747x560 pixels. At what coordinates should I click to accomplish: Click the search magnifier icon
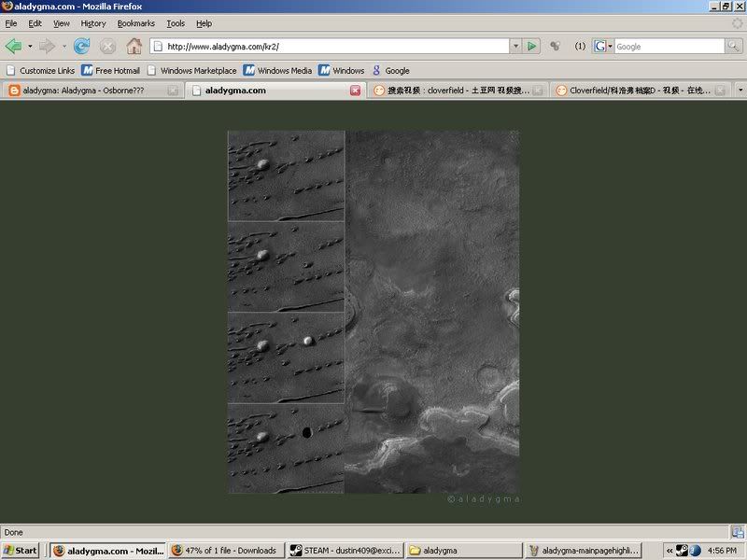[x=735, y=46]
